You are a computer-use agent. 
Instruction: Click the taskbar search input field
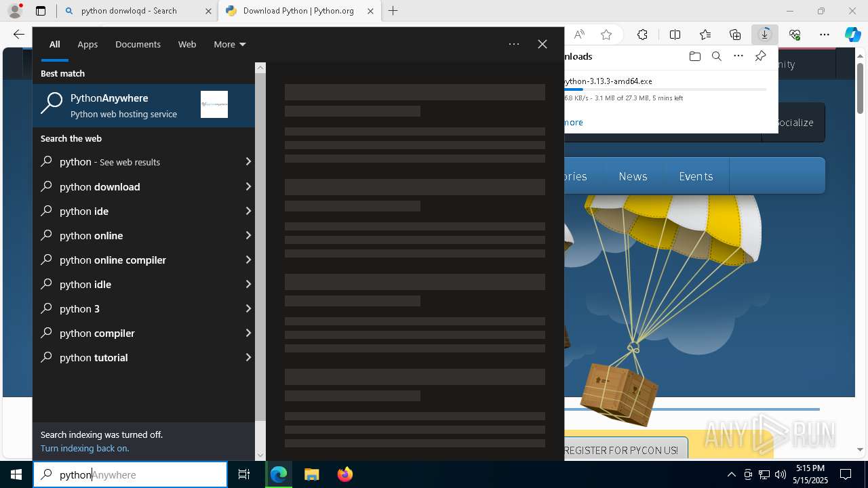click(x=130, y=474)
